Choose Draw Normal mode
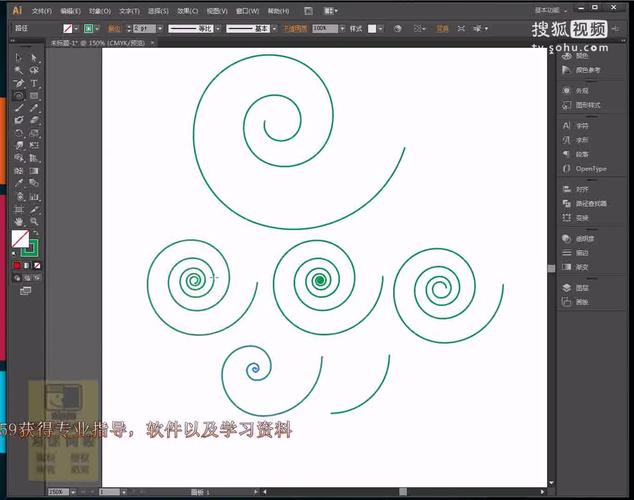634x500 pixels. (17, 278)
